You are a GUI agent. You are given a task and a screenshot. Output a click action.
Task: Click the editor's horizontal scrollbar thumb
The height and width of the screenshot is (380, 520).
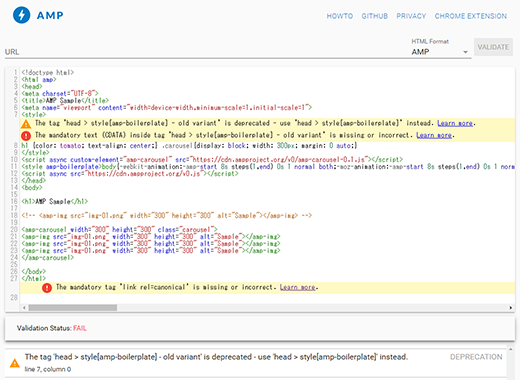point(73,308)
